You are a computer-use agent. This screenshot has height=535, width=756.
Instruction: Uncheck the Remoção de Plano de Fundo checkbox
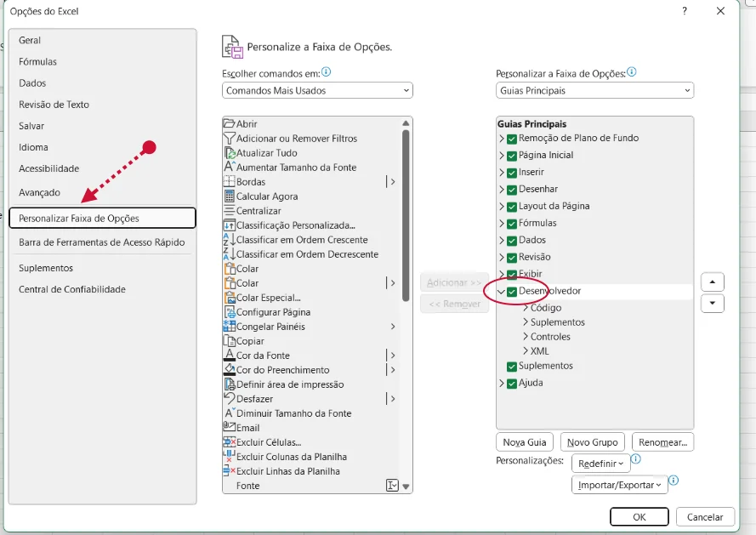512,139
